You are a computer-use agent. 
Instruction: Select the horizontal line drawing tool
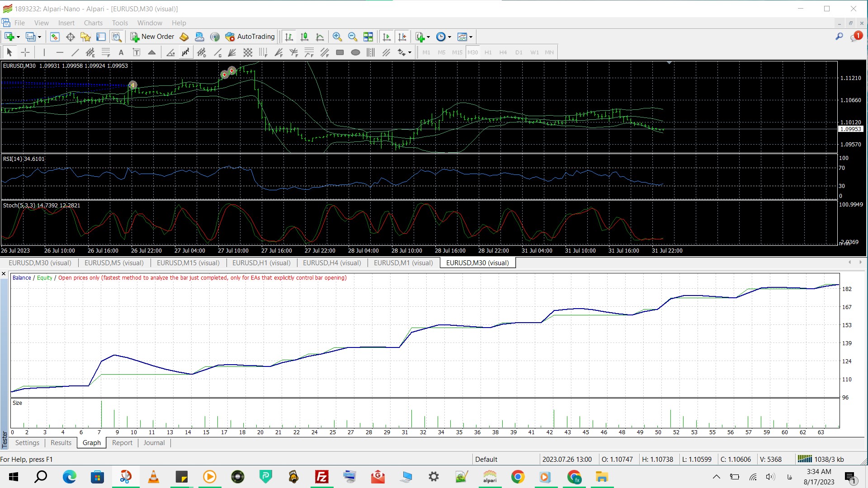(x=60, y=52)
